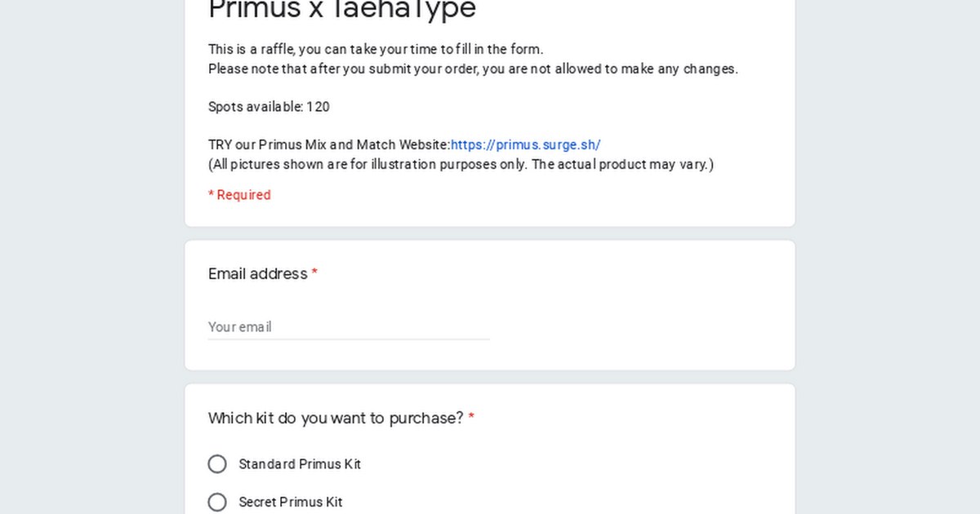
Task: Click the red "* Required" notice
Action: (239, 195)
